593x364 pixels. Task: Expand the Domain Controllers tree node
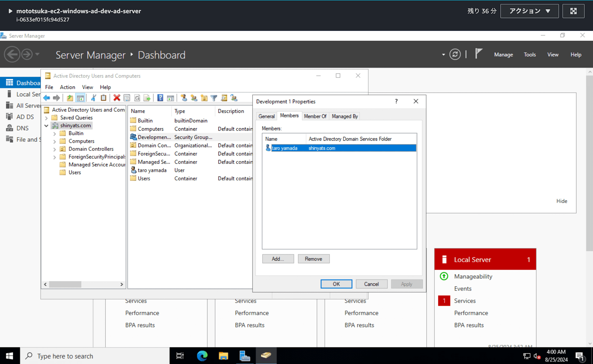(55, 149)
